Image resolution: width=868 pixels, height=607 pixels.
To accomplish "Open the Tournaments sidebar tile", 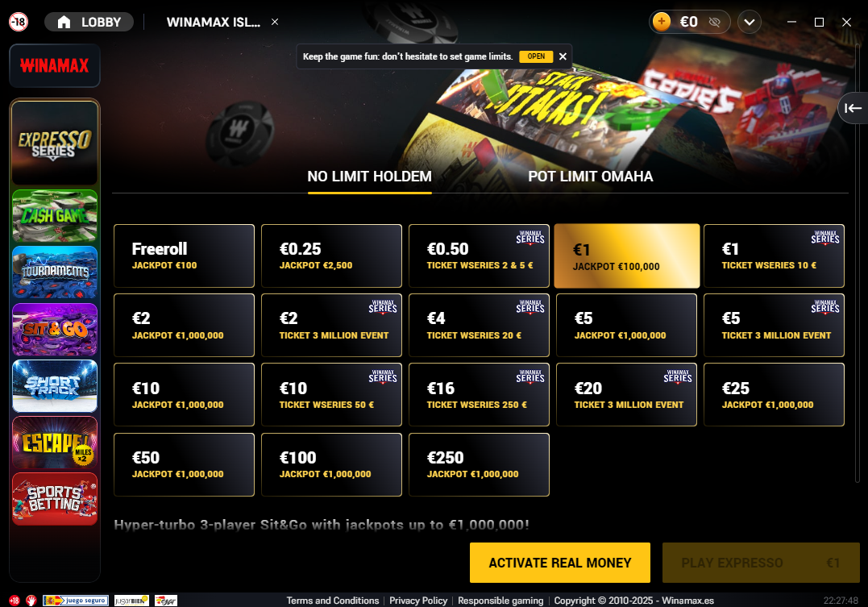I will pos(55,272).
